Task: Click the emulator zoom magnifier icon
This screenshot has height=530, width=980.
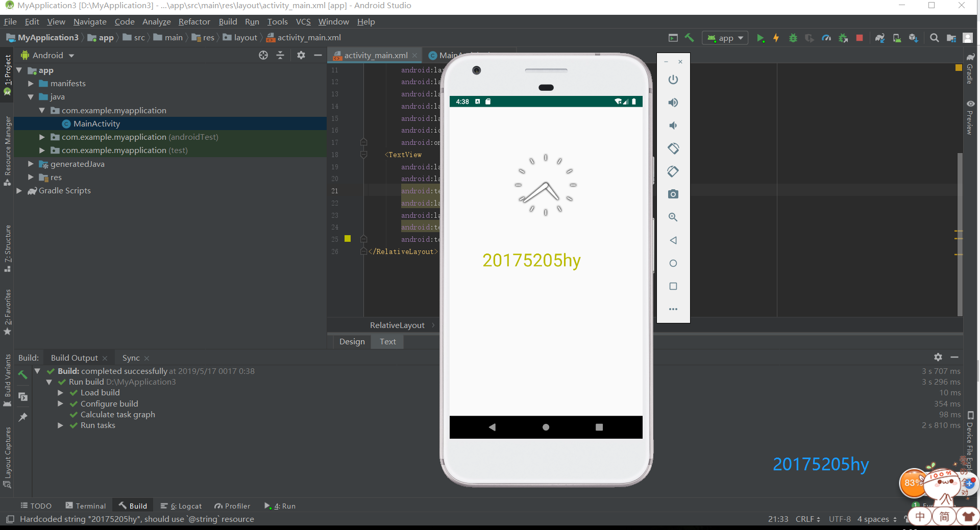Action: 673,217
